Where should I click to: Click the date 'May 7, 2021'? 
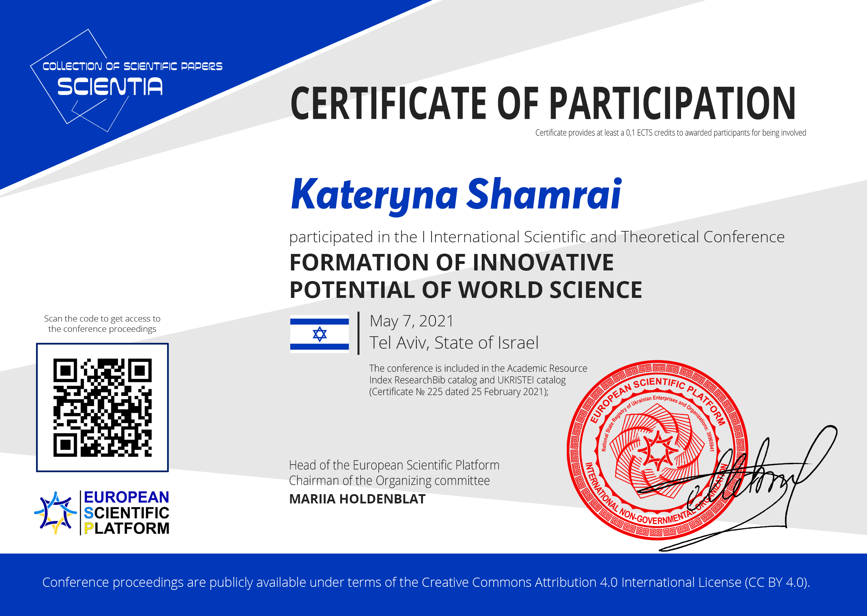coord(411,321)
